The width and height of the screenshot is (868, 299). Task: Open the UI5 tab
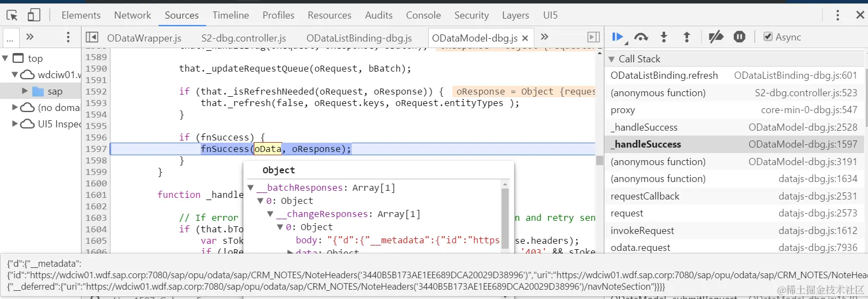point(550,15)
